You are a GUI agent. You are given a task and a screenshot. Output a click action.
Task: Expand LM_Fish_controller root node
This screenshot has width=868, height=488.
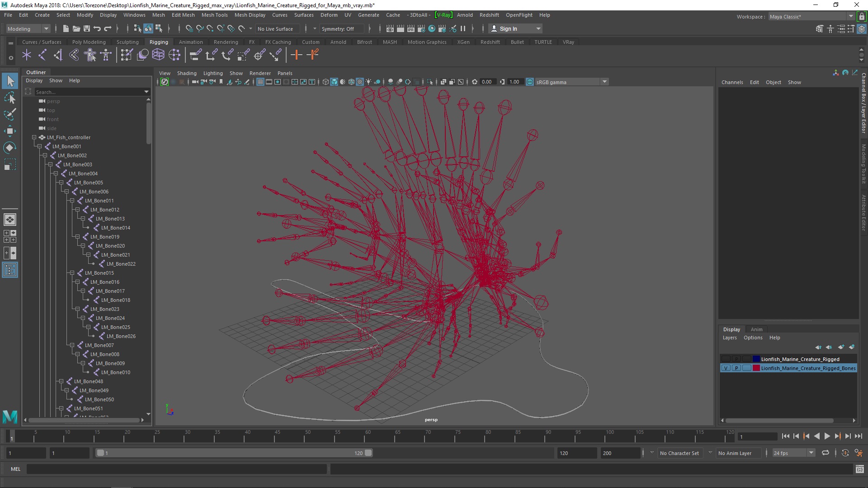[33, 137]
